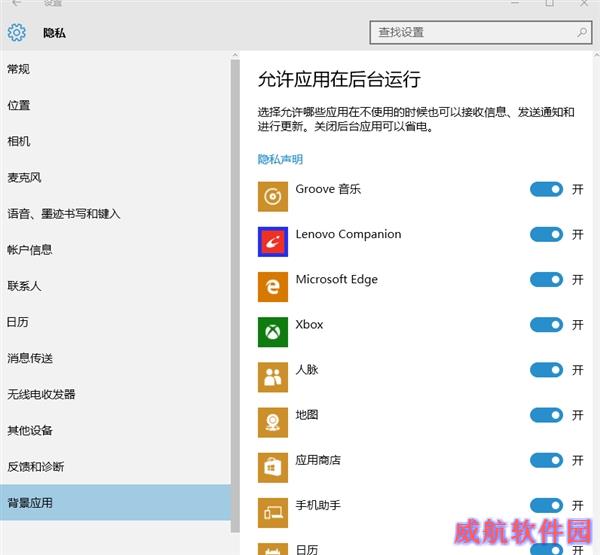Disable Microsoft Edge background running
Viewport: 600px width, 555px height.
pyautogui.click(x=546, y=279)
